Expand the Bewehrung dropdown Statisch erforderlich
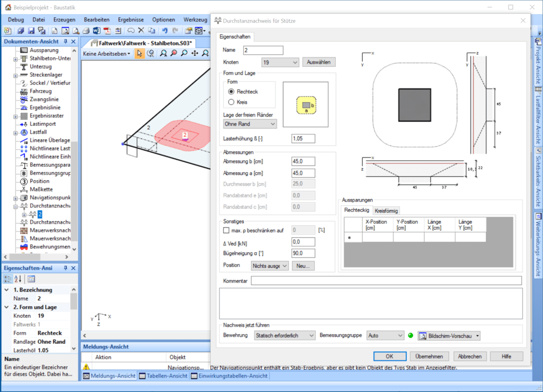 [x=285, y=336]
